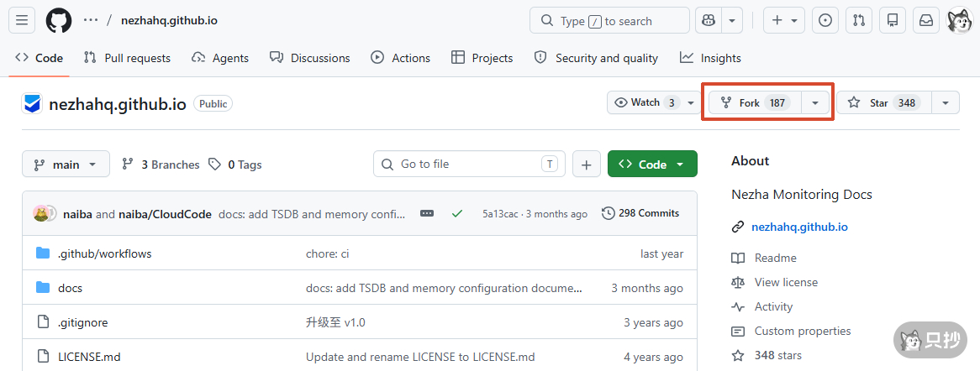Image resolution: width=980 pixels, height=371 pixels.
Task: Switch to the Agents tab
Action: tap(220, 58)
